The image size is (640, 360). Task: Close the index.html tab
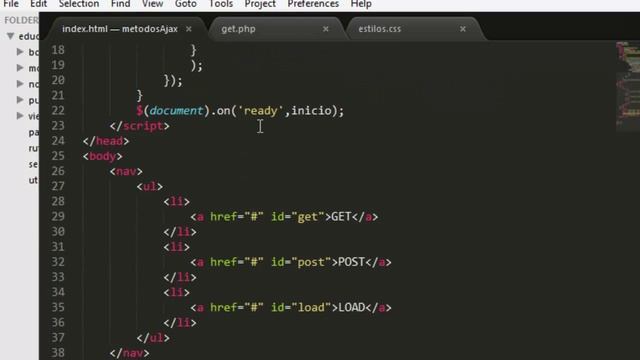point(189,29)
